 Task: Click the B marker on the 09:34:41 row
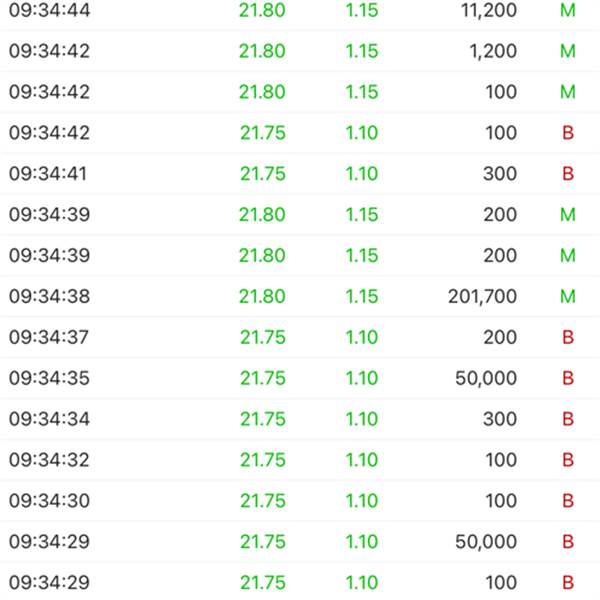[568, 174]
